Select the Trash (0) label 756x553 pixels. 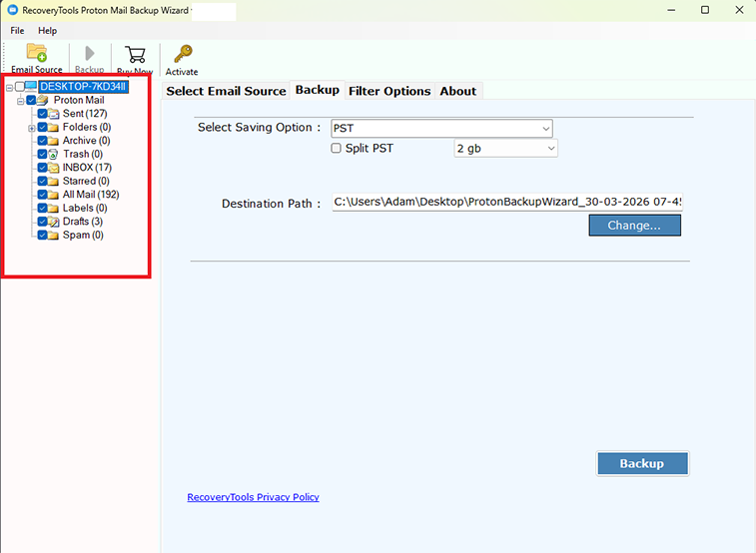[83, 154]
